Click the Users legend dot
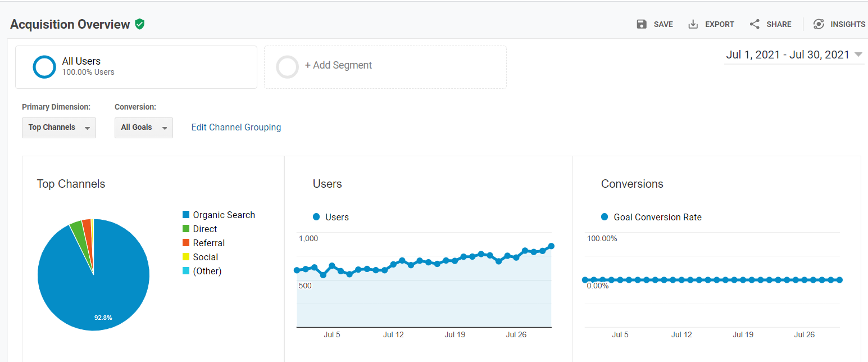 [316, 217]
